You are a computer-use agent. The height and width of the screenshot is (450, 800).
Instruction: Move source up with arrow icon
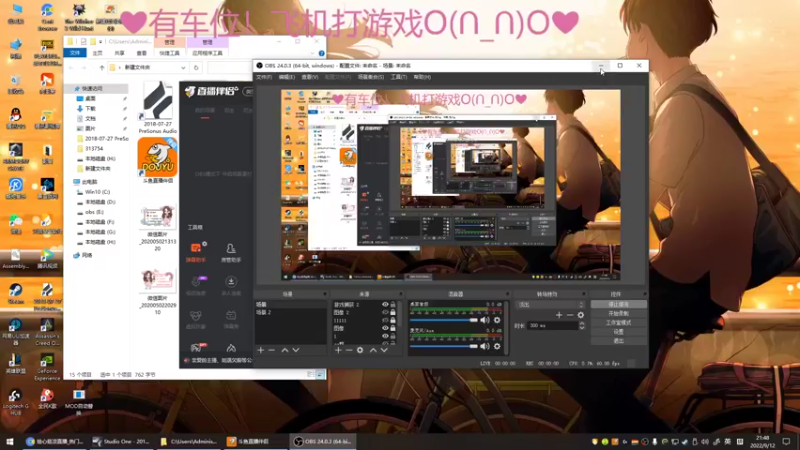pyautogui.click(x=373, y=350)
